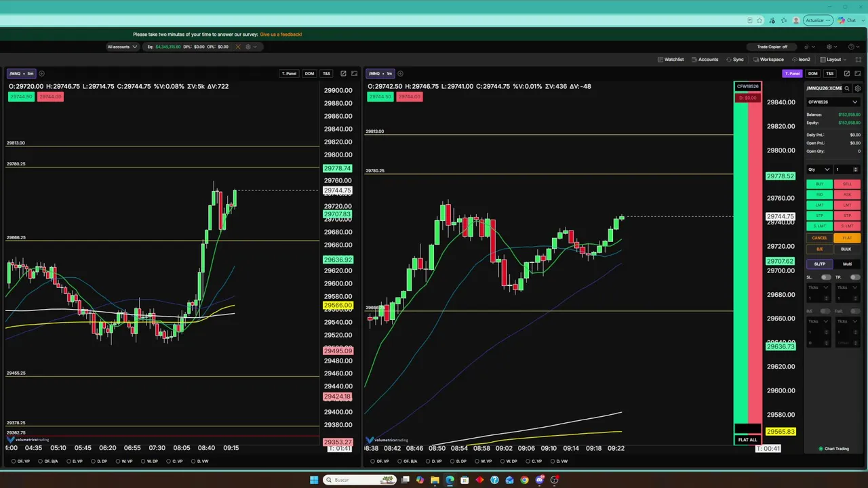Open the All accounts dropdown
Screen dimensions: 868x488
(122, 47)
